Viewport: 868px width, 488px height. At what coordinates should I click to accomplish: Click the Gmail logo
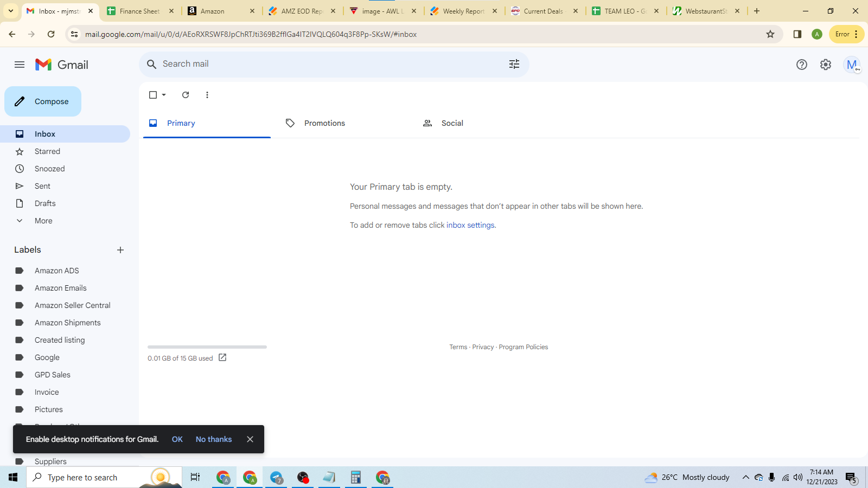coord(62,65)
